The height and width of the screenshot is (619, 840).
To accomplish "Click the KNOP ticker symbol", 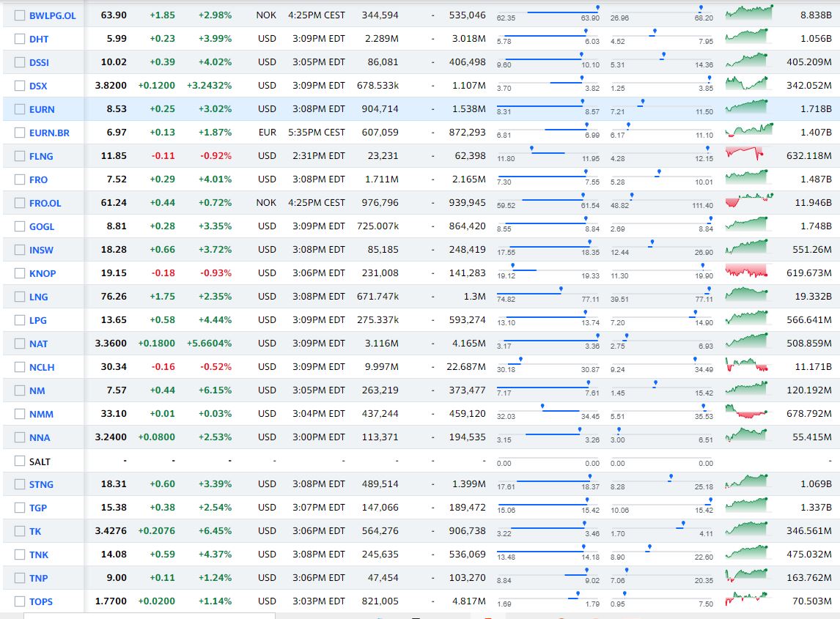I will (43, 273).
